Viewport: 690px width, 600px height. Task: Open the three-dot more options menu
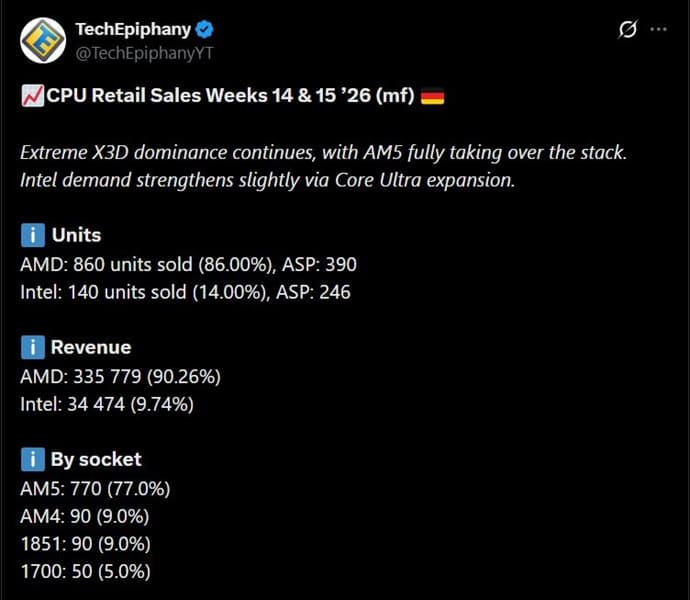(658, 29)
